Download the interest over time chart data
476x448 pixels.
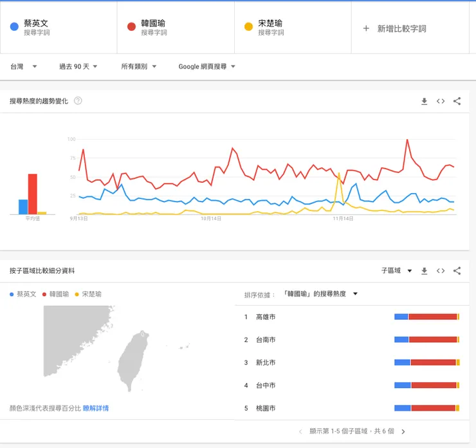[x=424, y=101]
